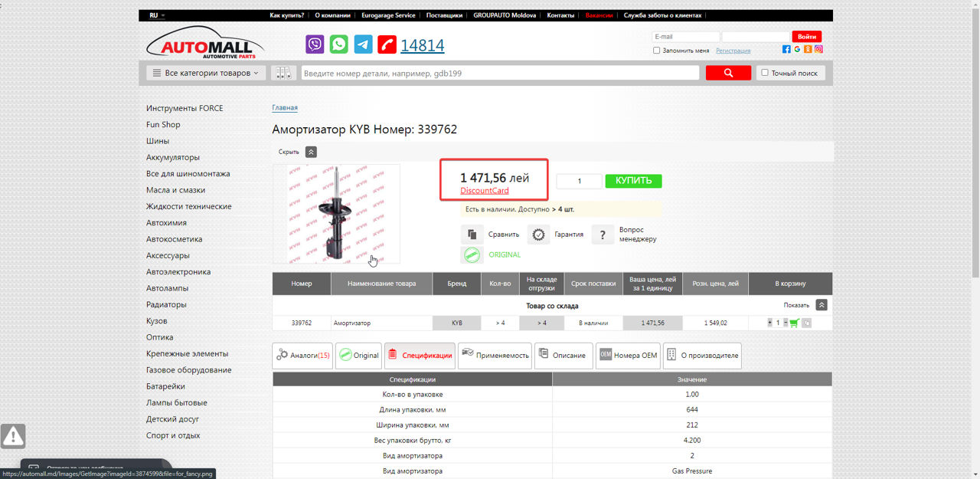980x479 pixels.
Task: Open WhatsApp contact icon
Action: (338, 44)
